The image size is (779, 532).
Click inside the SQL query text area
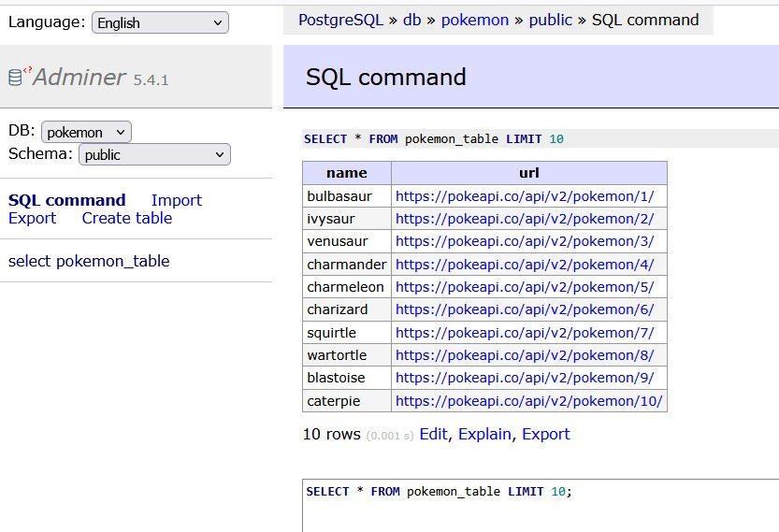tap(541, 506)
